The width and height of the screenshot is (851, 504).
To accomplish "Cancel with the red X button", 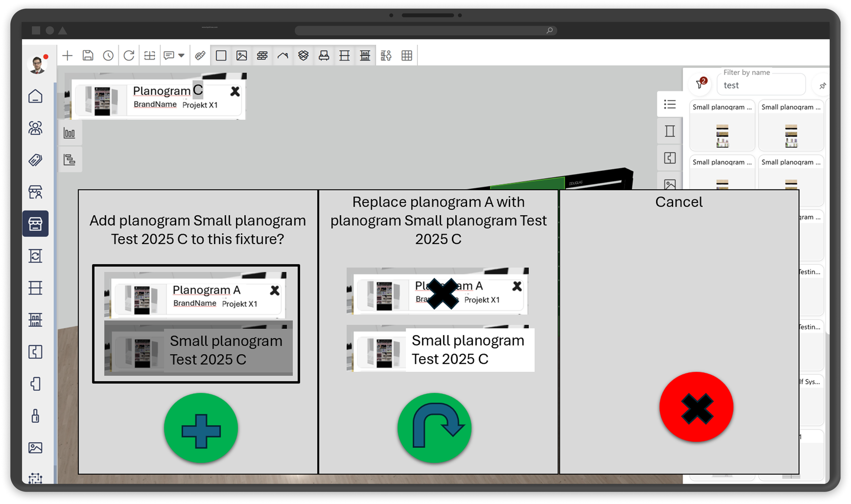I will click(696, 407).
